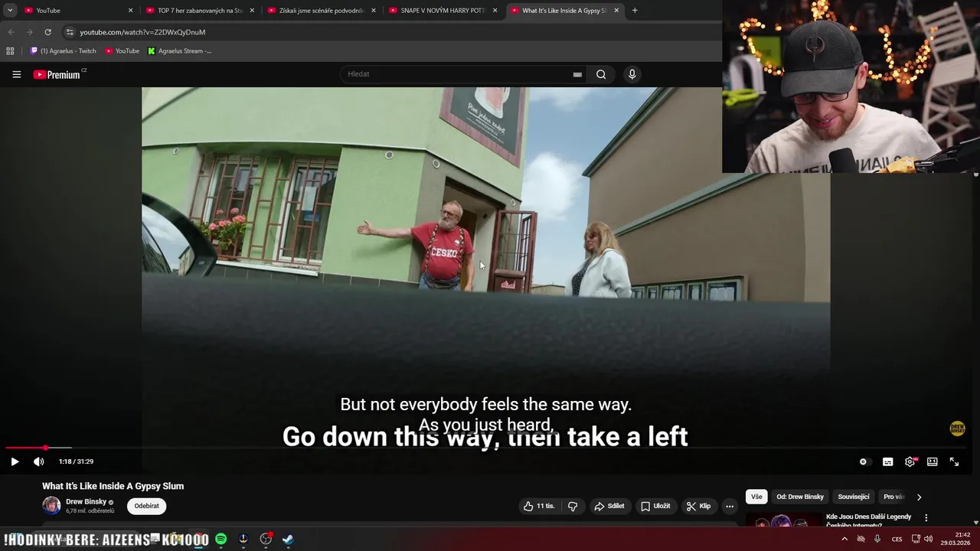Go forward in browser history

pyautogui.click(x=29, y=32)
